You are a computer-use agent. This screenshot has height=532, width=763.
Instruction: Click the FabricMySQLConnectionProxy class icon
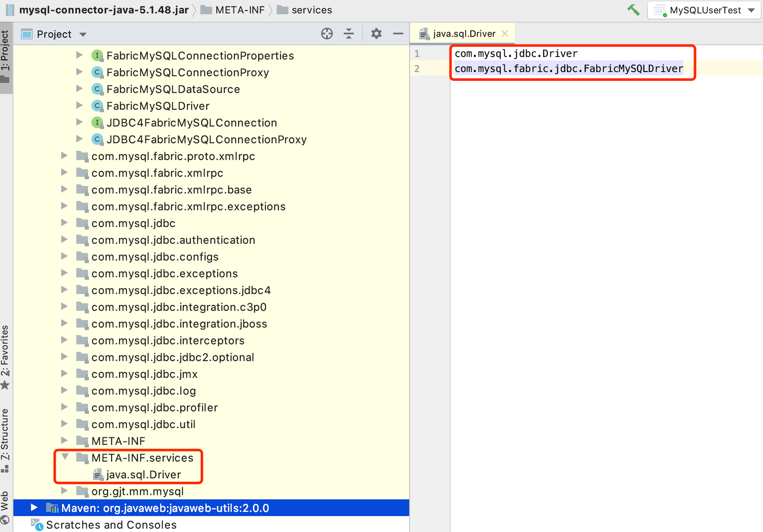(97, 72)
